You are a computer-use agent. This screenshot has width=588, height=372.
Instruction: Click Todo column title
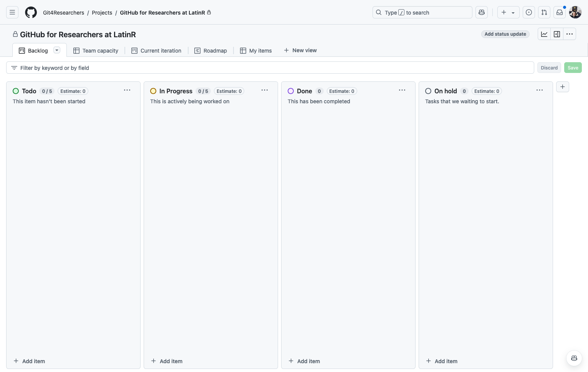click(29, 91)
